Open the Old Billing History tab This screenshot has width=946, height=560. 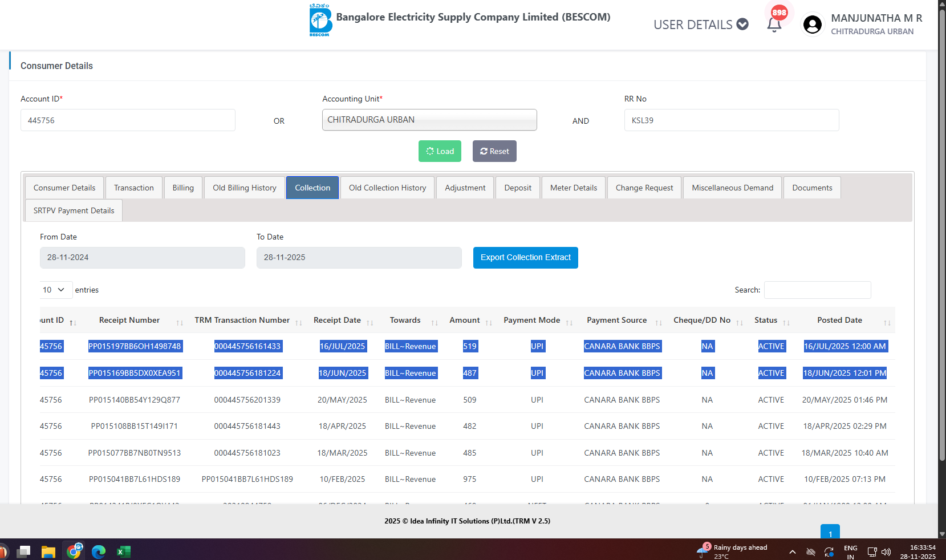245,188
